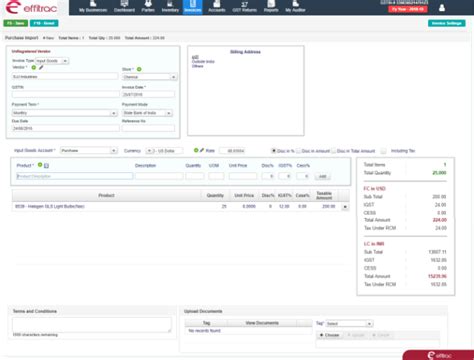Click the Taxable Amount column header

[x=324, y=195]
